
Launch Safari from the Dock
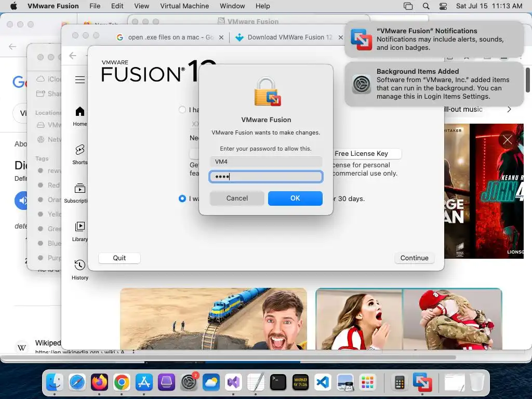click(x=77, y=382)
